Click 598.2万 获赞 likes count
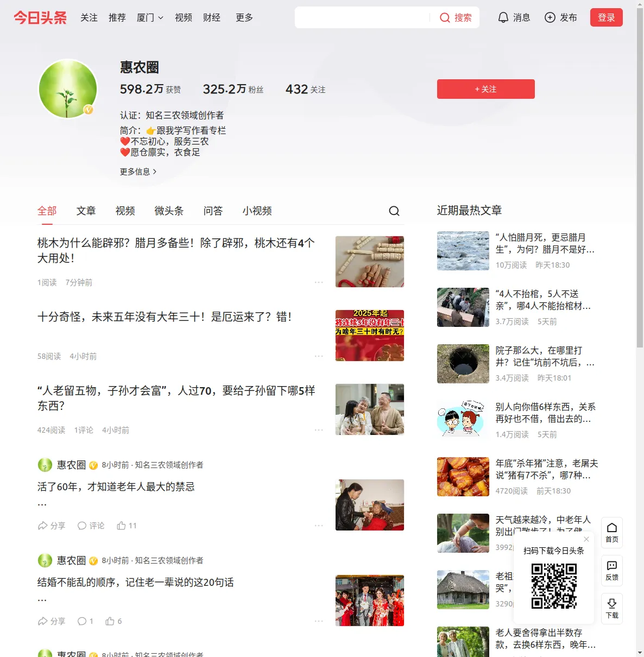Viewport: 644px width, 657px height. click(150, 90)
